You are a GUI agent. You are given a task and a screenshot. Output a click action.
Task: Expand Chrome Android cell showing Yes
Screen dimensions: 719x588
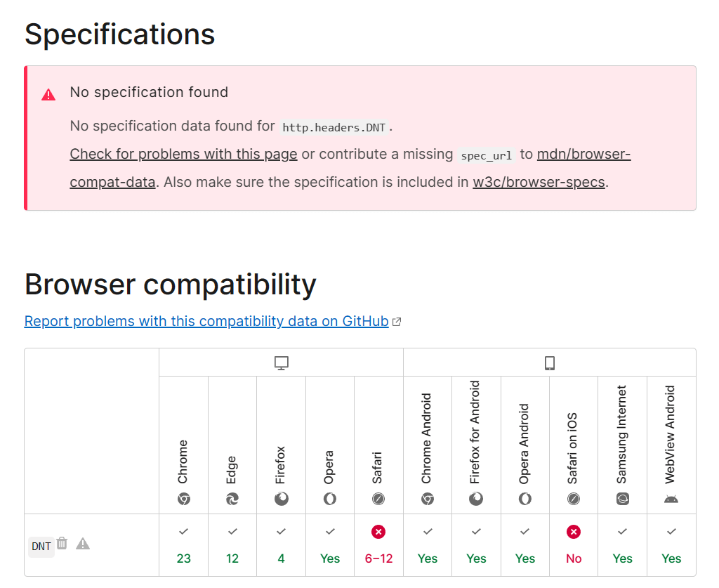428,545
